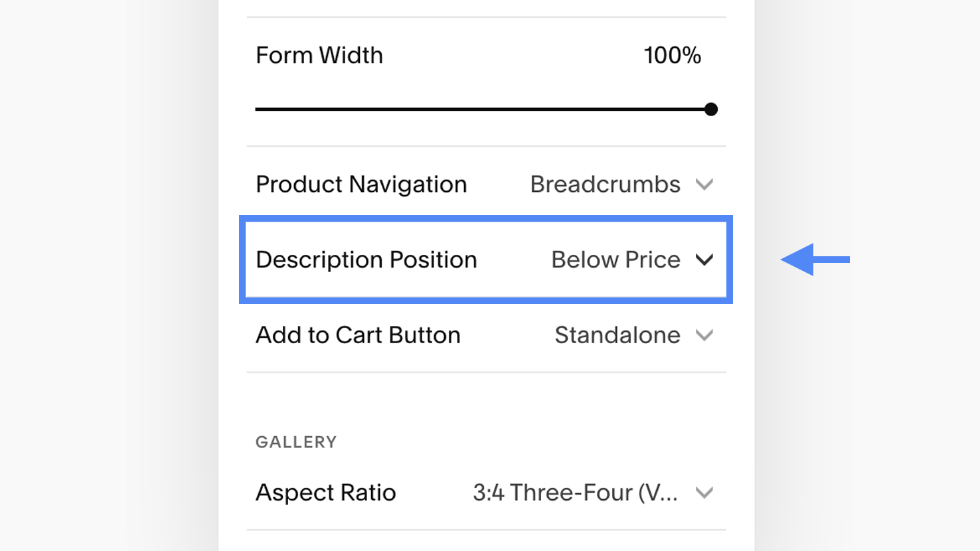Click the middle of the Form Width slider track
980x551 pixels.
pos(483,110)
